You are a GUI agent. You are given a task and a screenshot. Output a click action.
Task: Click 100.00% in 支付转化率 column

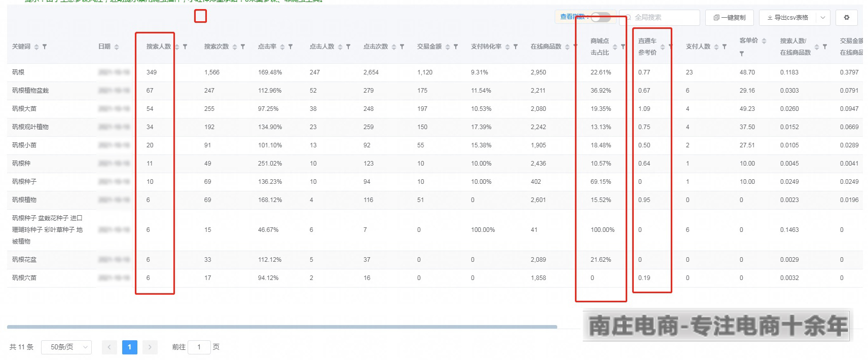pos(483,230)
